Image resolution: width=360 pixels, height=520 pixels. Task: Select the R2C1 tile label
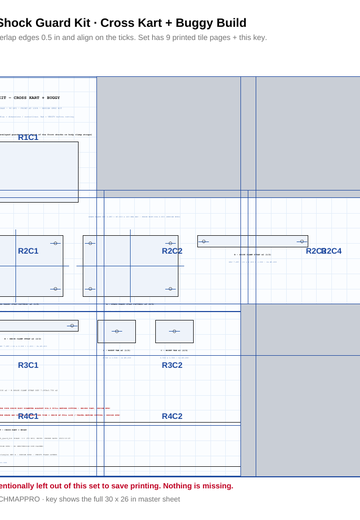pos(28,251)
